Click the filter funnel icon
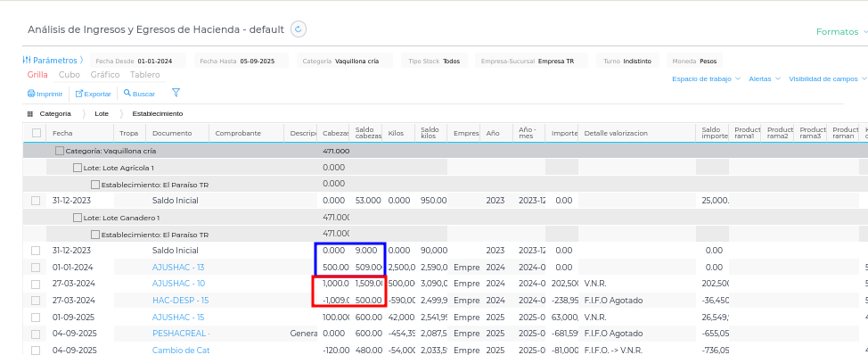 pos(176,93)
